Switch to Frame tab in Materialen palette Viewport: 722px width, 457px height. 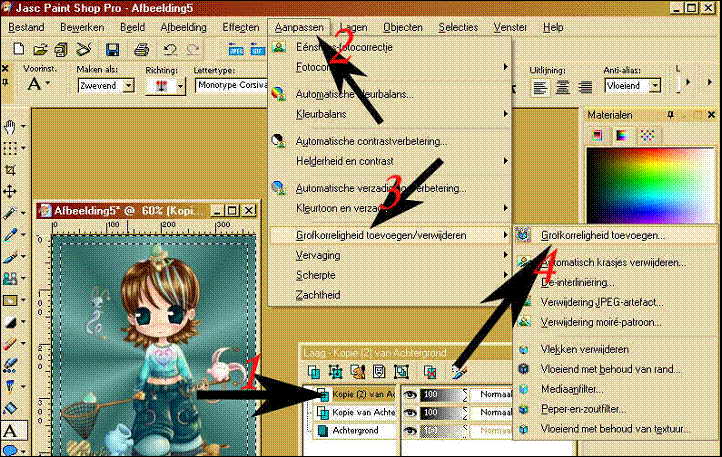[x=597, y=135]
